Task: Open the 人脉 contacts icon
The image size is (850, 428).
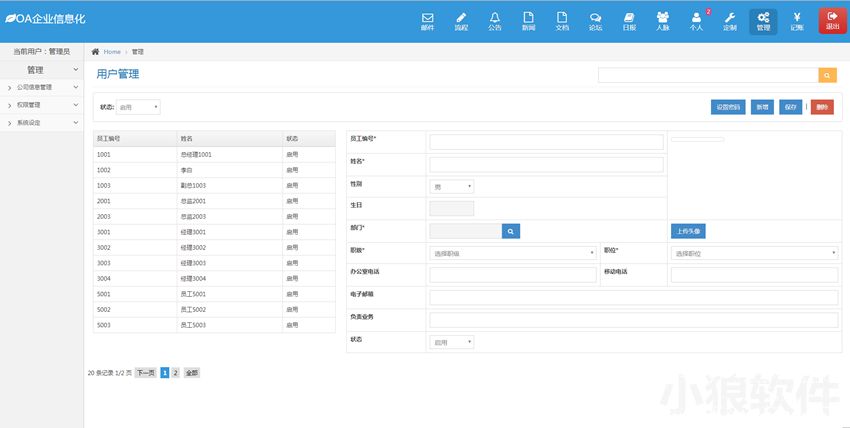Action: click(x=663, y=21)
